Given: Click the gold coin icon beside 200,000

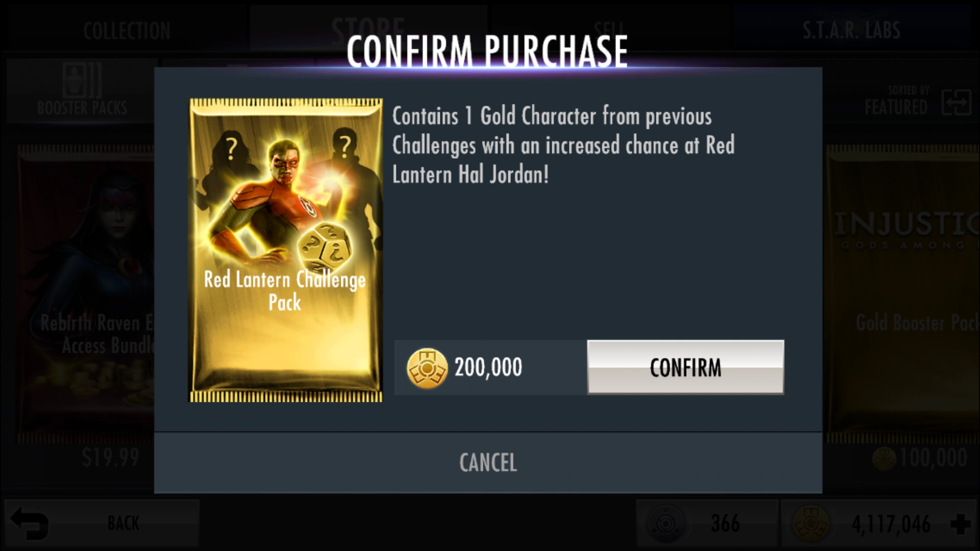Looking at the screenshot, I should (x=427, y=368).
